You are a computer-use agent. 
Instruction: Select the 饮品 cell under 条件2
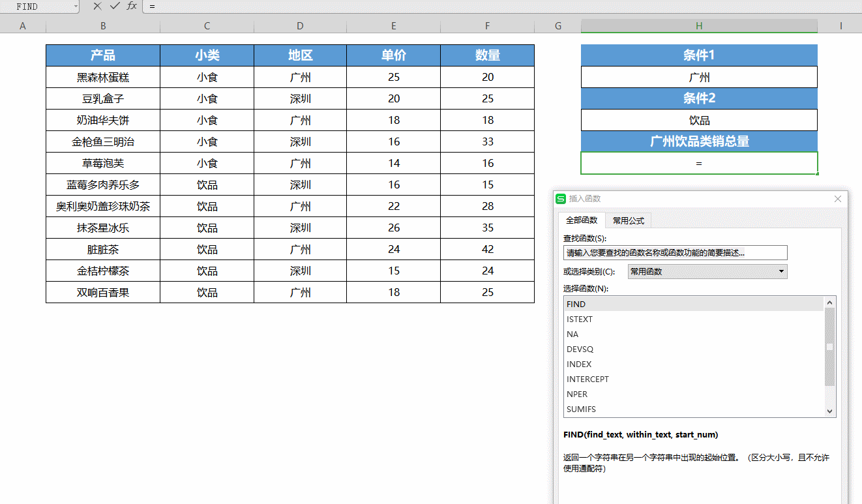point(699,120)
